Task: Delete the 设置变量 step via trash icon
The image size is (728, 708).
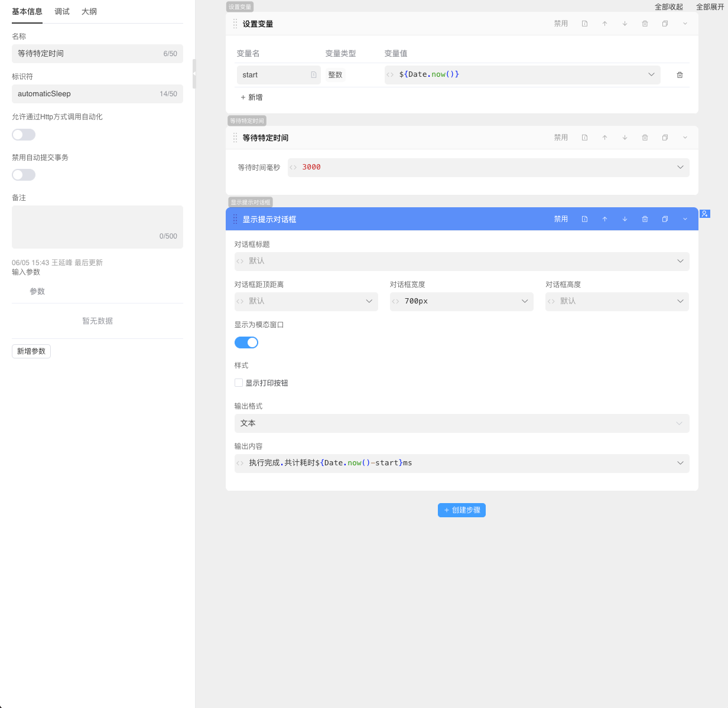Action: coord(645,24)
